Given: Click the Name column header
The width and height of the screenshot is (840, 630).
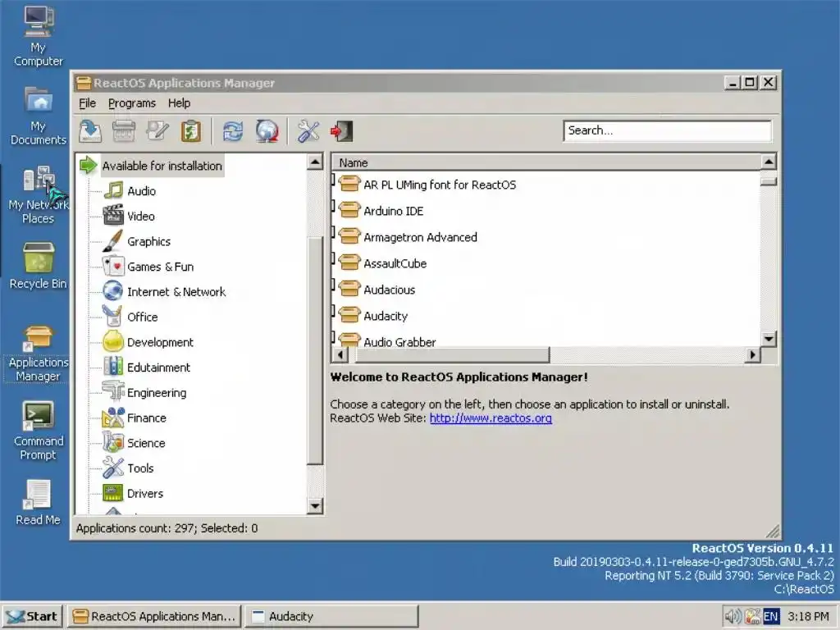Looking at the screenshot, I should coord(546,162).
